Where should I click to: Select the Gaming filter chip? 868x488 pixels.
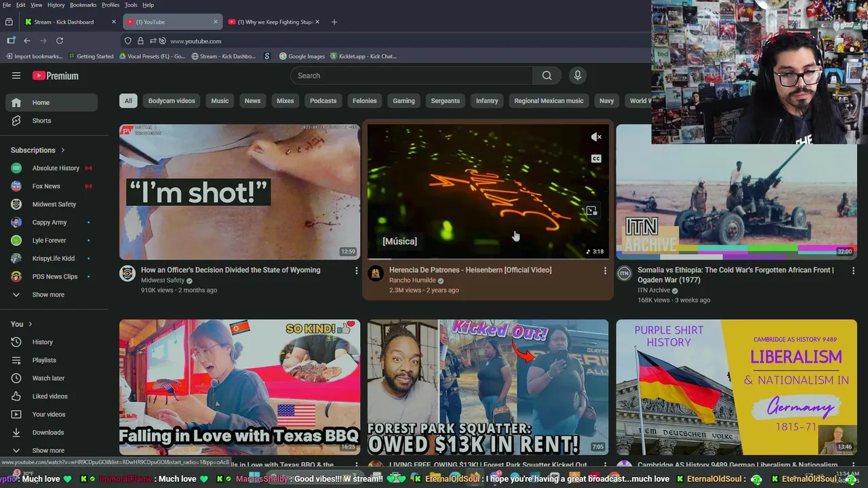pos(403,101)
